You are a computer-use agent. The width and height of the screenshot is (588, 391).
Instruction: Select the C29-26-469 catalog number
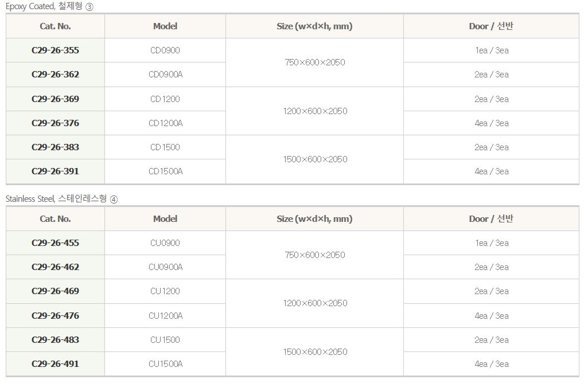[55, 291]
